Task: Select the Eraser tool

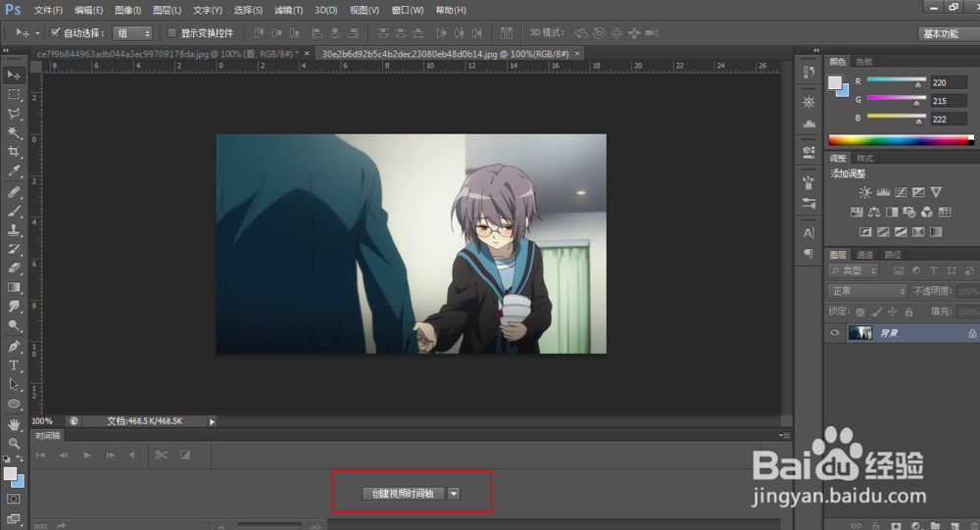Action: point(14,268)
